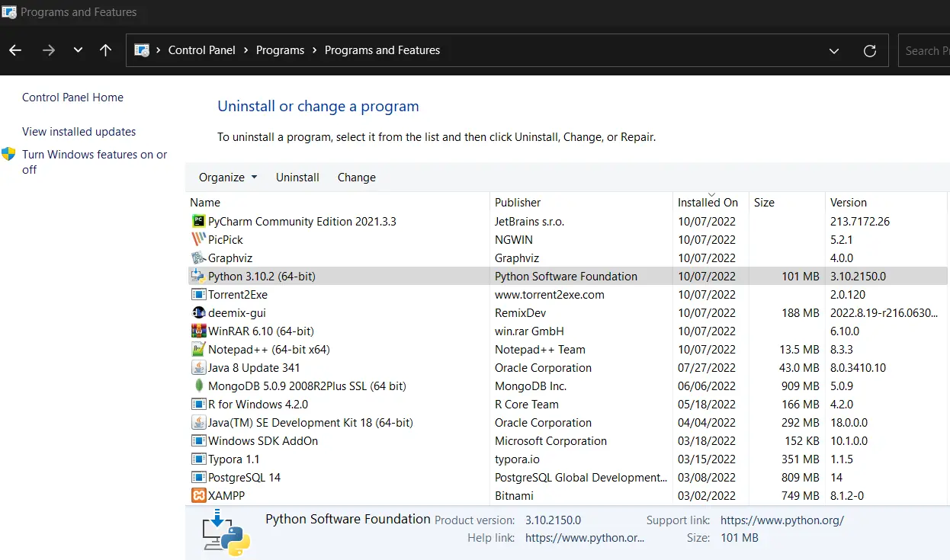Screen dimensions: 950x560
Task: Click the 152 KB size cell
Action: pyautogui.click(x=802, y=441)
